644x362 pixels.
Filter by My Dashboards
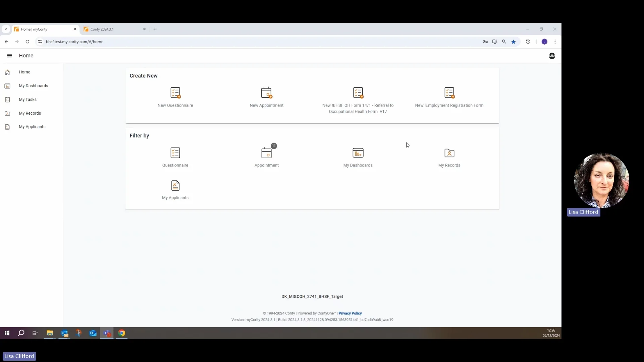(358, 157)
